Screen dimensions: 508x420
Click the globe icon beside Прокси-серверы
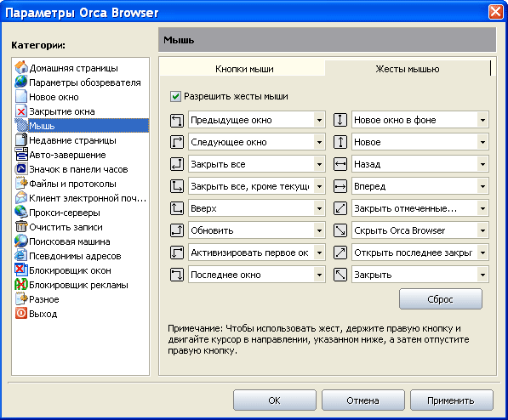(x=21, y=212)
